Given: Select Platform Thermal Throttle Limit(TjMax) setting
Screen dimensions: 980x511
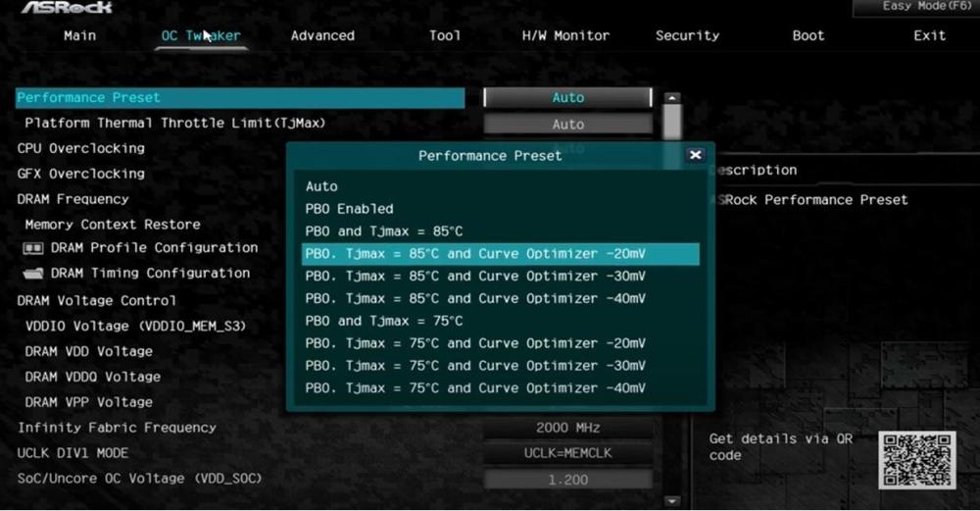Looking at the screenshot, I should [175, 123].
